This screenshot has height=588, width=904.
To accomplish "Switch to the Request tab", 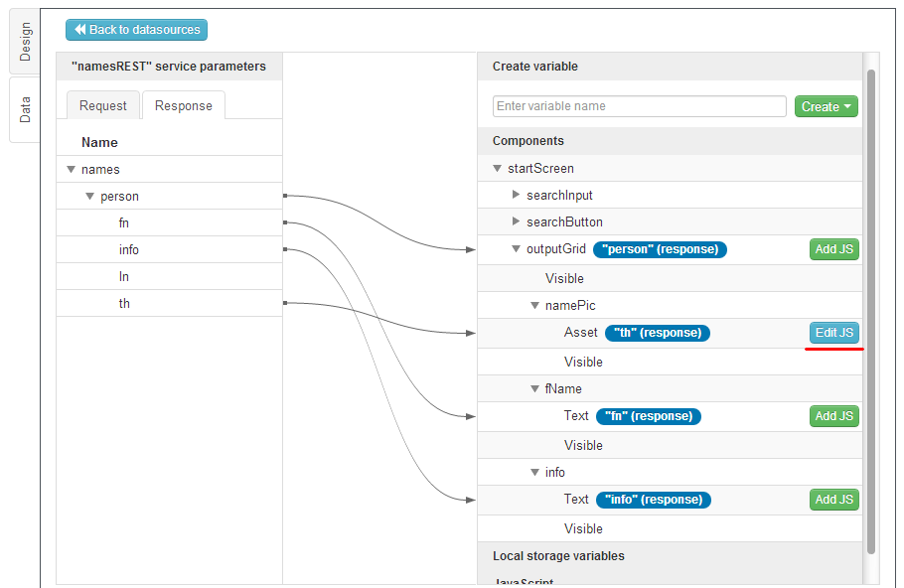I will [x=103, y=105].
